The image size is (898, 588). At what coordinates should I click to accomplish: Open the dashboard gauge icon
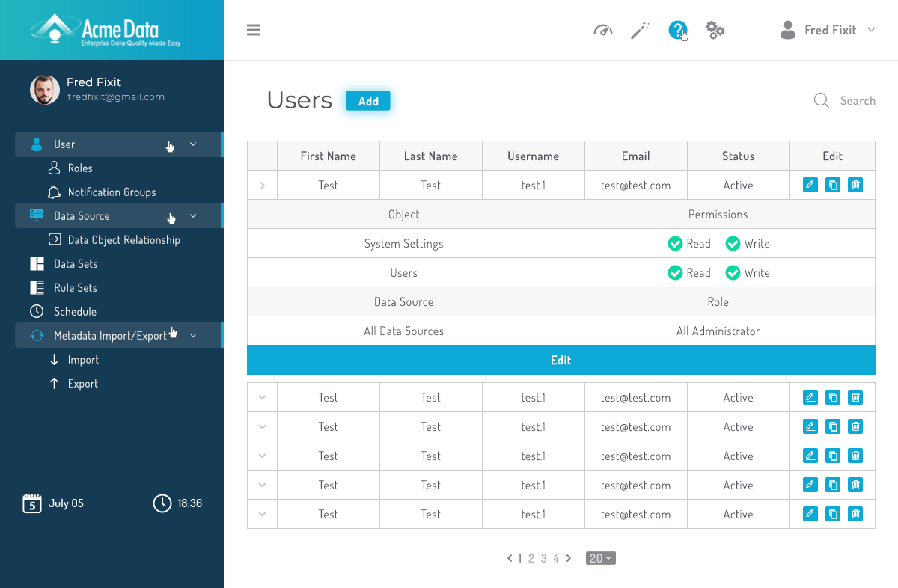[x=603, y=31]
